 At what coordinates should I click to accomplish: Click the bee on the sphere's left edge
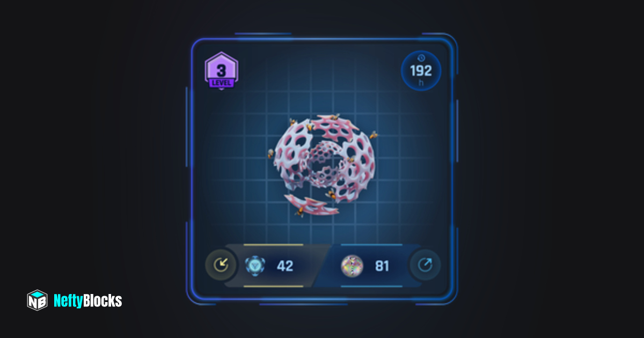coord(271,153)
